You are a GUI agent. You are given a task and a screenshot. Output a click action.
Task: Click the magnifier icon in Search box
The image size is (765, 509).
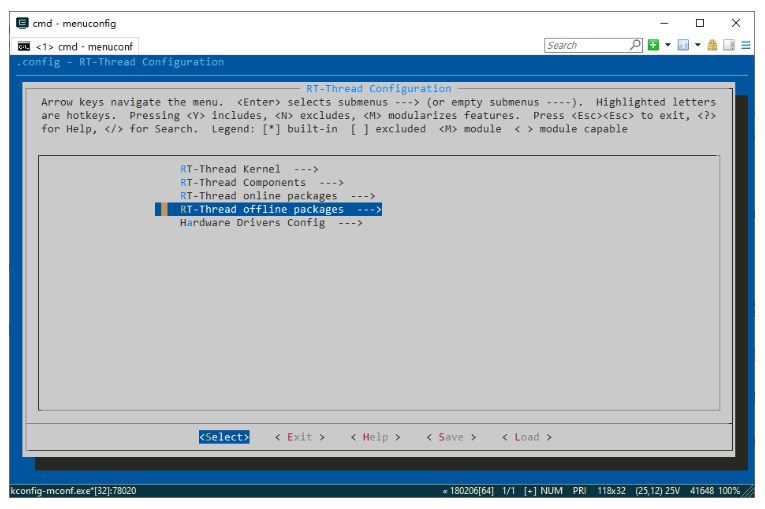tap(635, 45)
